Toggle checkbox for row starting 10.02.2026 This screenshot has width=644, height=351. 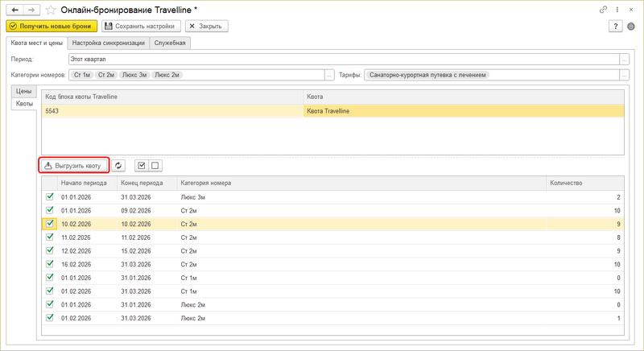(50, 224)
